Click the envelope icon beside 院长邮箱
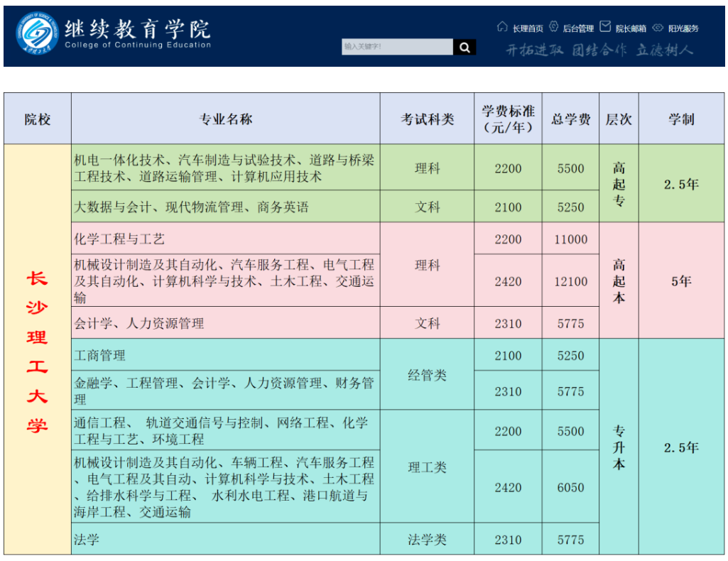Viewport: 728px width, 561px height. click(605, 26)
